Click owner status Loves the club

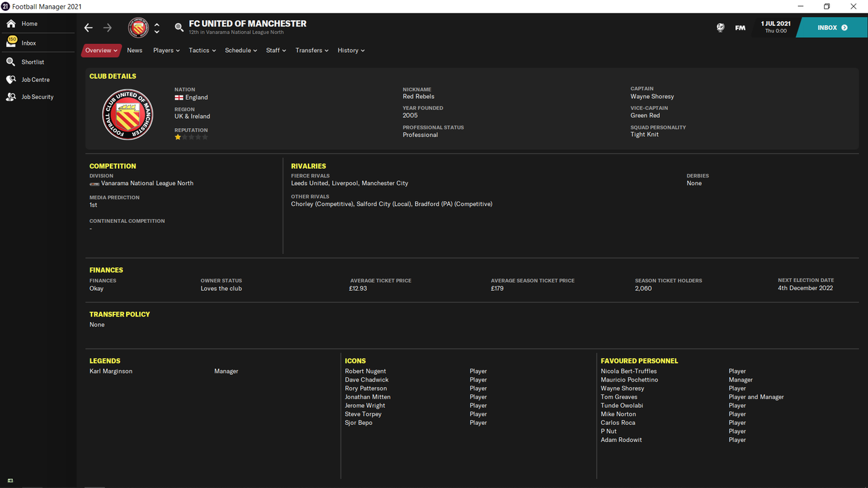(x=221, y=289)
